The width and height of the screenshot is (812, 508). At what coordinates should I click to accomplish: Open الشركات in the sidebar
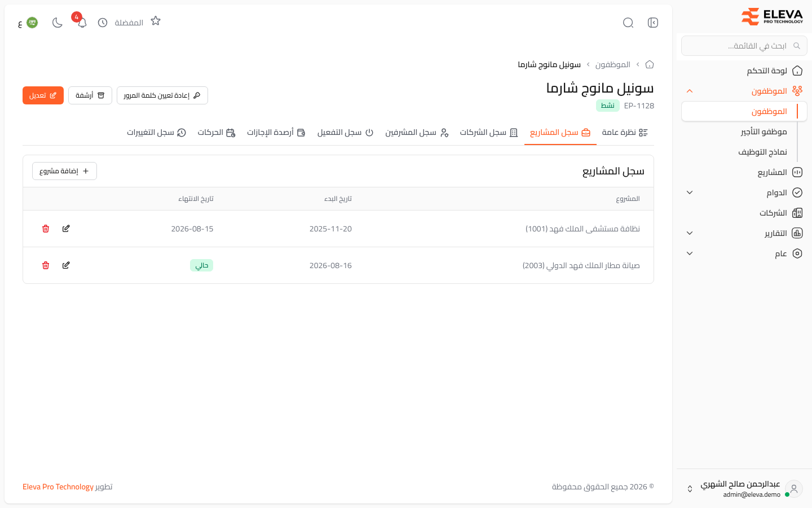tap(744, 213)
